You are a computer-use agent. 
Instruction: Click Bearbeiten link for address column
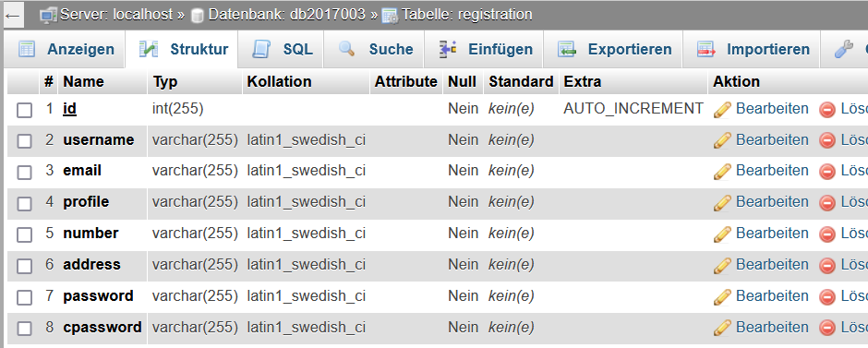click(772, 265)
